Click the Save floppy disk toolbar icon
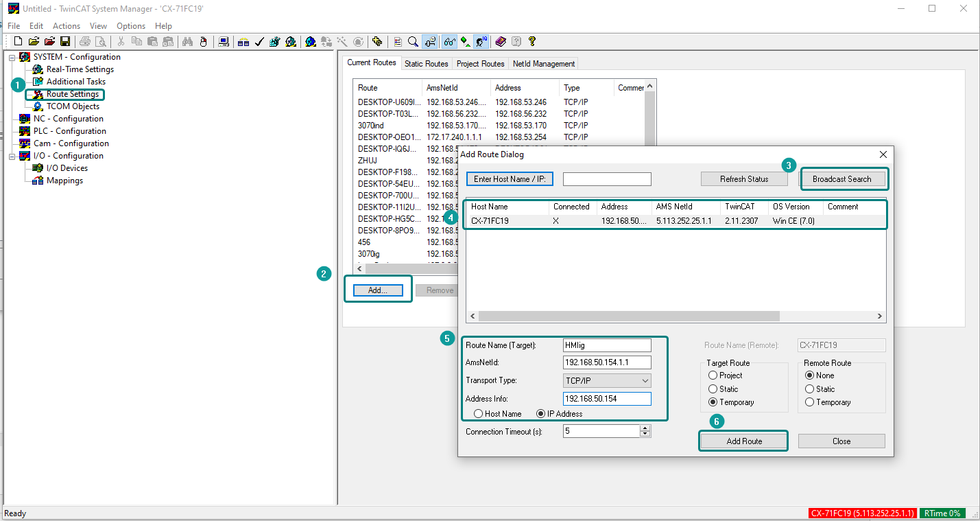The height and width of the screenshot is (521, 980). (65, 42)
